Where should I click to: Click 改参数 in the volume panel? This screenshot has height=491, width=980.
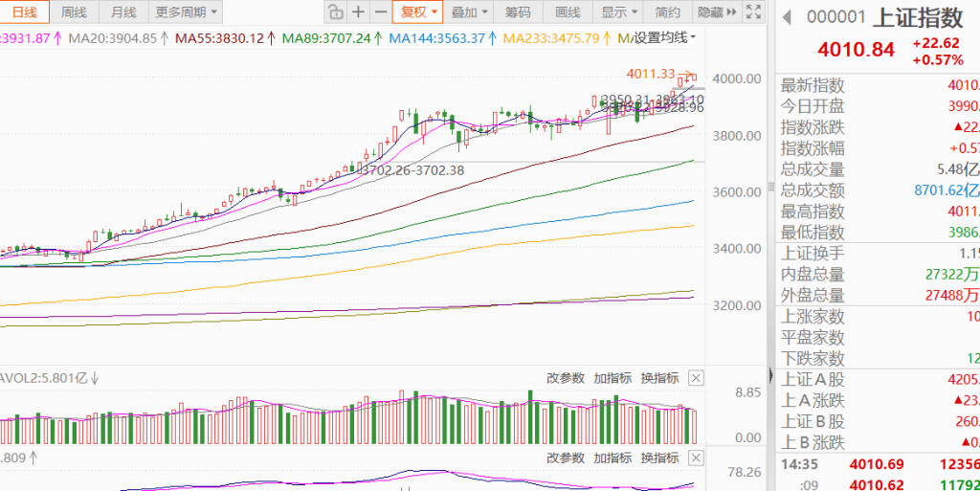click(565, 378)
